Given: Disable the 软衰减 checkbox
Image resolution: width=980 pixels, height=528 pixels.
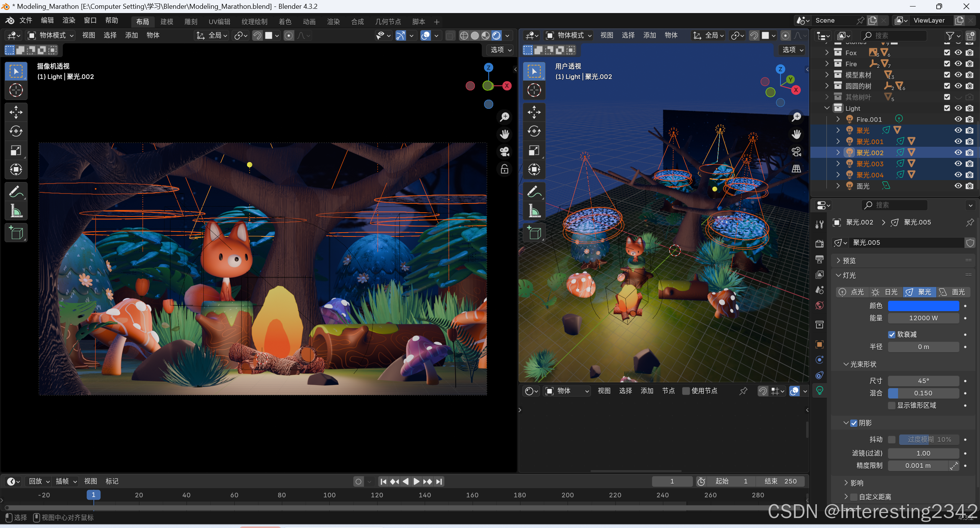Looking at the screenshot, I should click(892, 335).
